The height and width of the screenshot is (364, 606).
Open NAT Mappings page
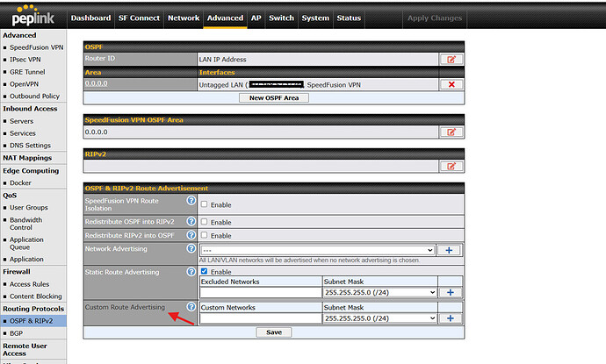(x=27, y=158)
